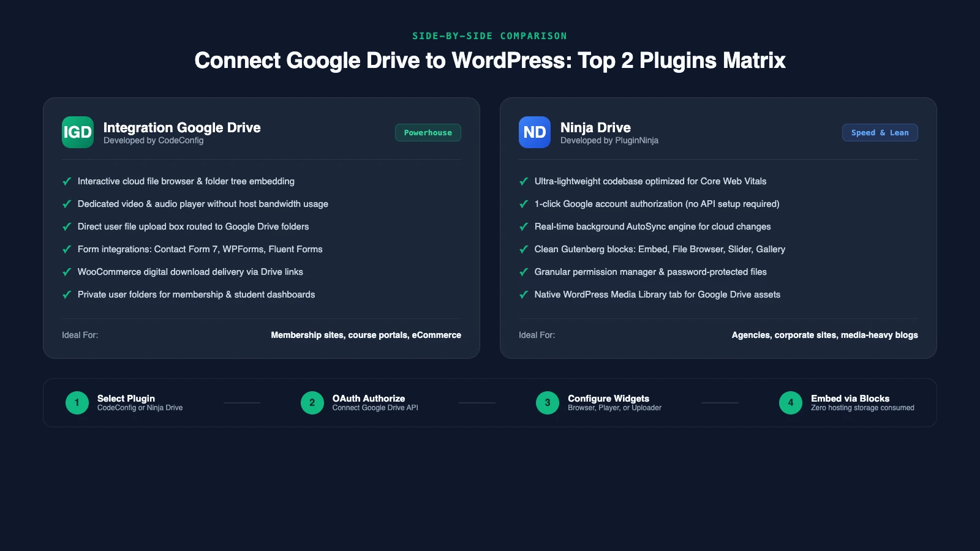980x551 pixels.
Task: Click 'Ideal For:' label in Ninja Drive card
Action: (x=537, y=335)
